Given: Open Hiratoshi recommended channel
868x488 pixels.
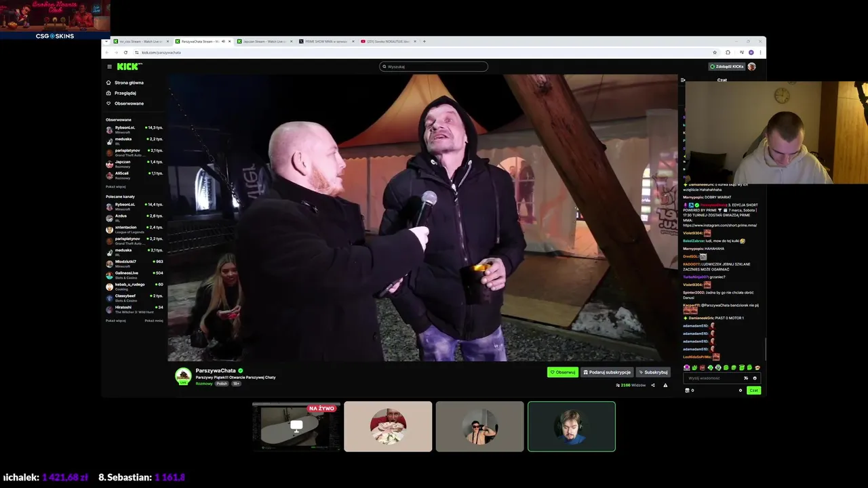Looking at the screenshot, I should 134,309.
